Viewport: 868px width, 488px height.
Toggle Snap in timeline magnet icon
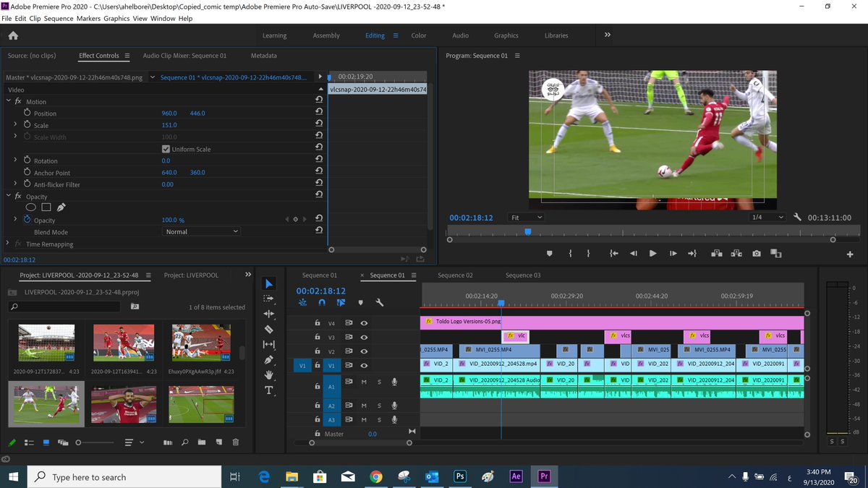click(322, 303)
